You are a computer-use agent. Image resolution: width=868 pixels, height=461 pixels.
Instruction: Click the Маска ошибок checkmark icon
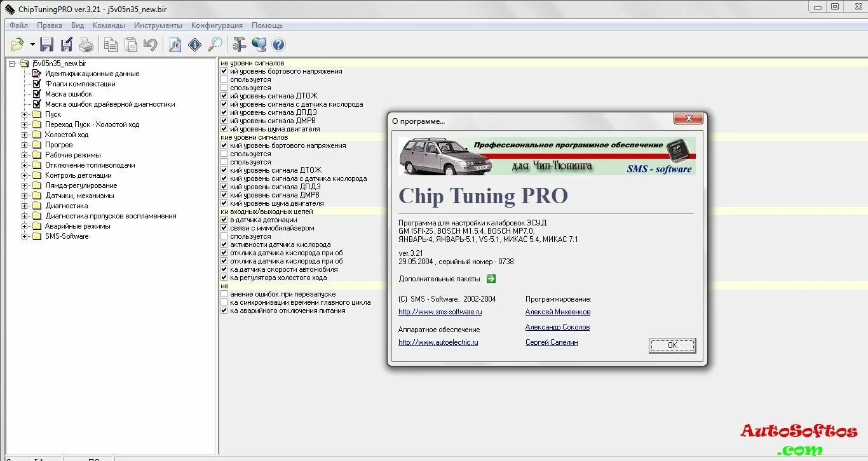point(37,94)
